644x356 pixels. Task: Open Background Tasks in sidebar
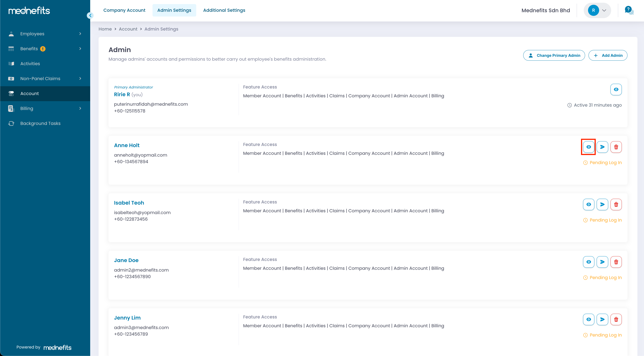pos(40,123)
